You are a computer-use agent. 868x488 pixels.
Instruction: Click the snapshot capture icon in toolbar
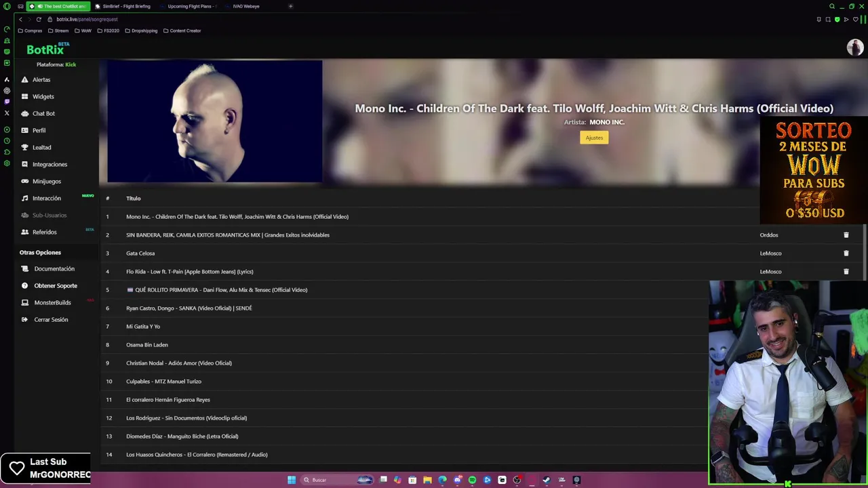pos(828,19)
